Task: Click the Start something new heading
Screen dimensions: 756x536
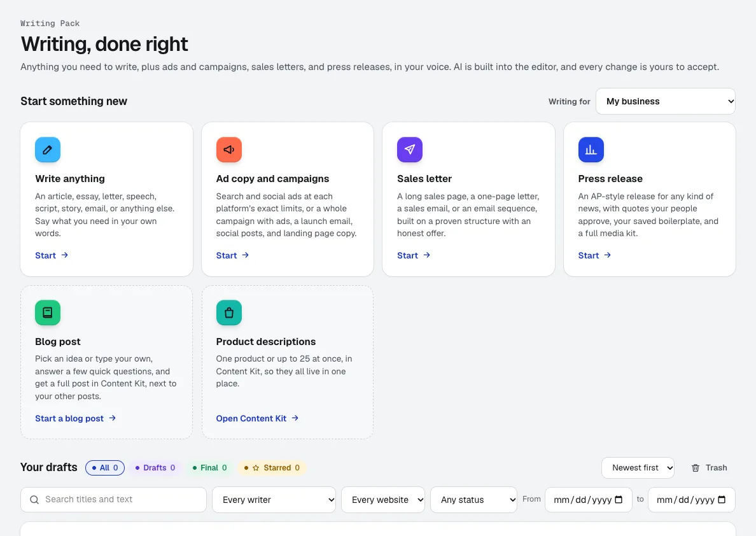Action: [74, 101]
